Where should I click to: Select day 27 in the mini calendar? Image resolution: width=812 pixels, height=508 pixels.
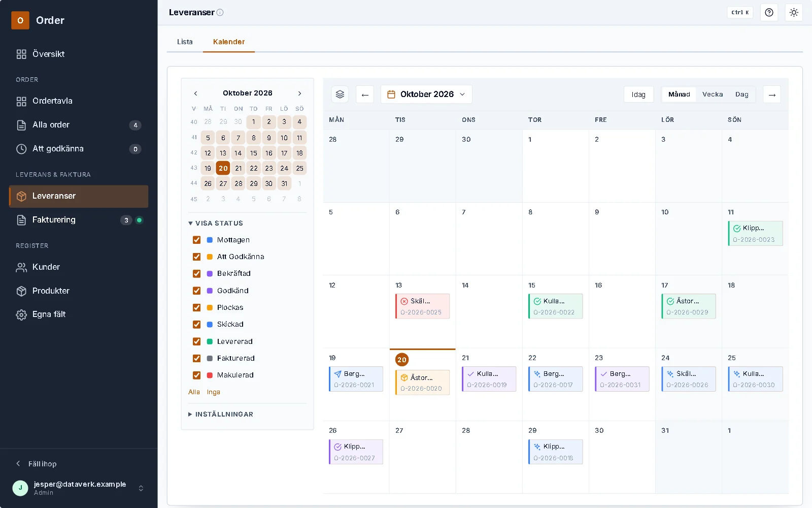[223, 183]
